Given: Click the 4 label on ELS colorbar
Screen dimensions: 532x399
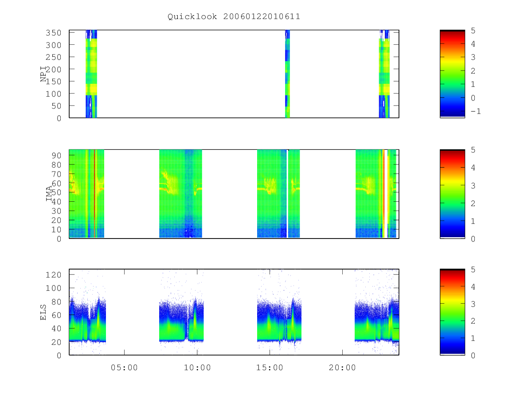Looking at the screenshot, I should [473, 286].
